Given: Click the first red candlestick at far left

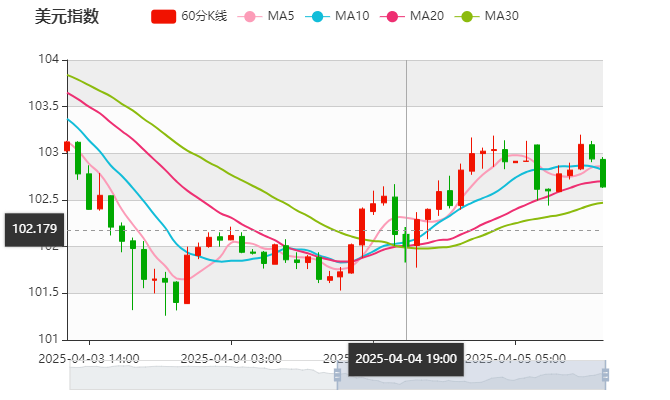Looking at the screenshot, I should click(67, 146).
